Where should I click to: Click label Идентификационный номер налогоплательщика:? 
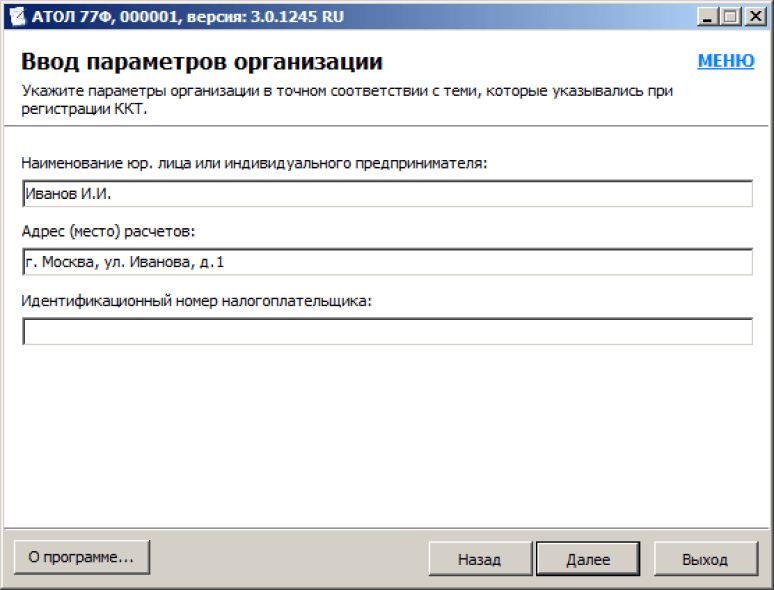click(196, 301)
